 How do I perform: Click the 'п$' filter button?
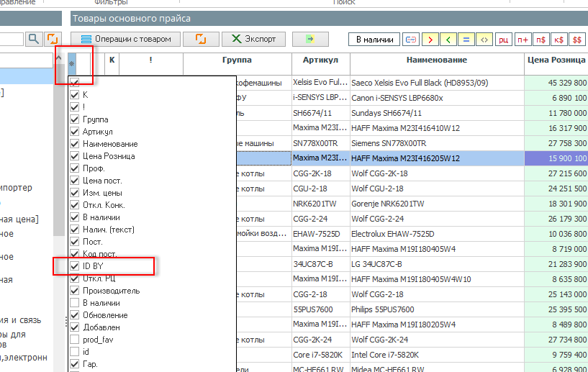[x=540, y=40]
